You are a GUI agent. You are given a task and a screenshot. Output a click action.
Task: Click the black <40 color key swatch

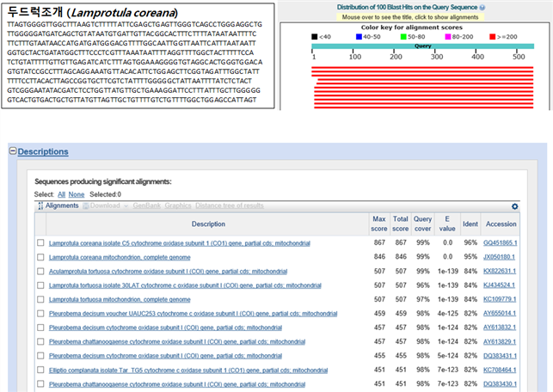(x=315, y=37)
